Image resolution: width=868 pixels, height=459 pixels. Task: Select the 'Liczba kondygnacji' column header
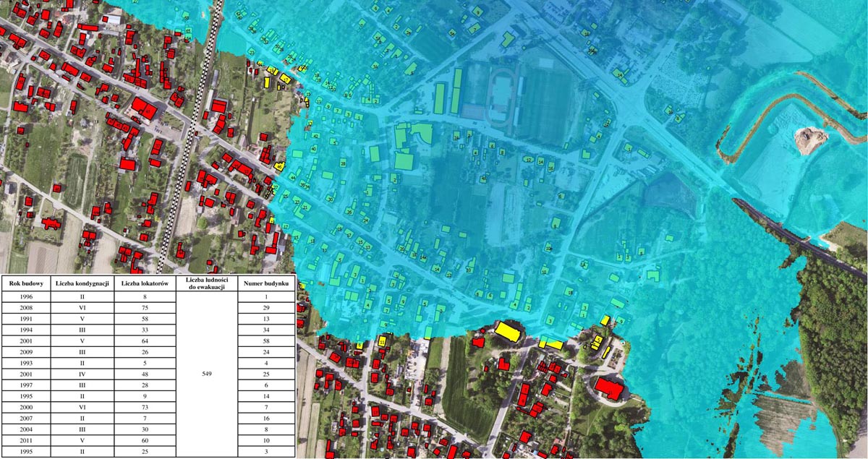[x=80, y=283]
